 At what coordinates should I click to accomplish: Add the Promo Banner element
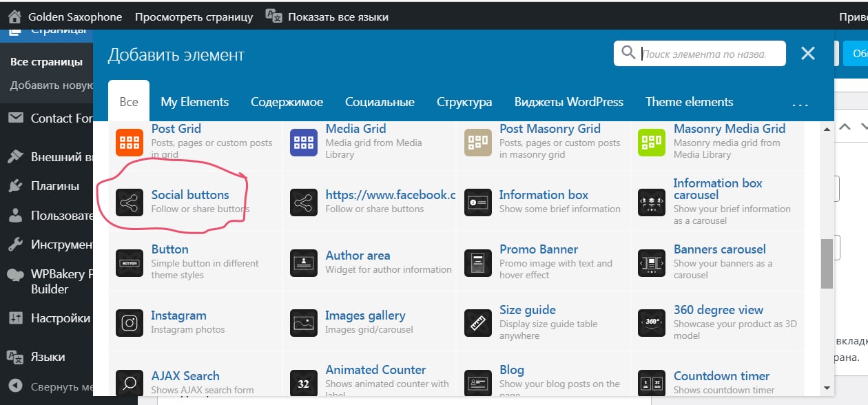[543, 262]
